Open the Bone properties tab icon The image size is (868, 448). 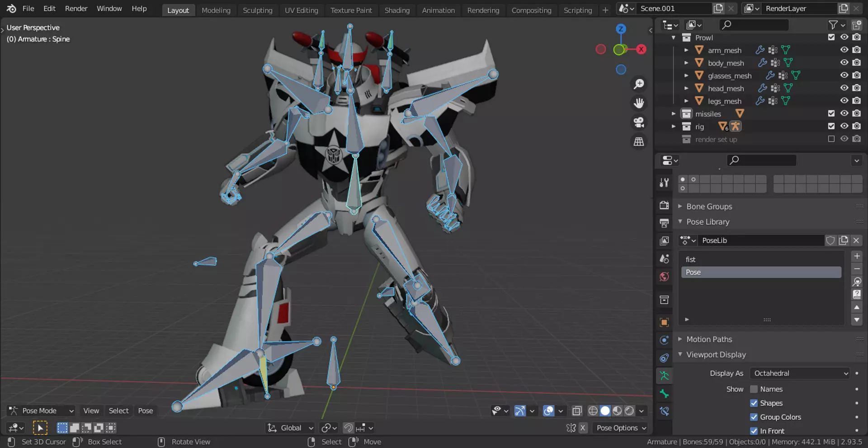click(x=664, y=394)
